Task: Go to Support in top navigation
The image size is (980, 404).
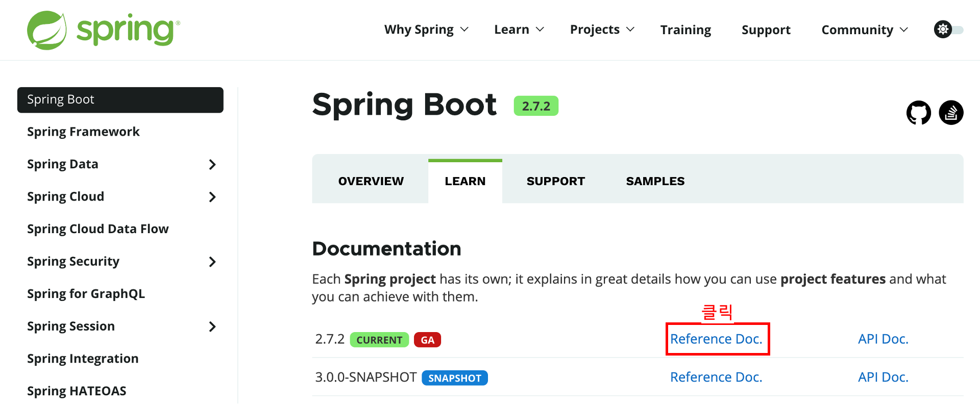Action: tap(766, 30)
